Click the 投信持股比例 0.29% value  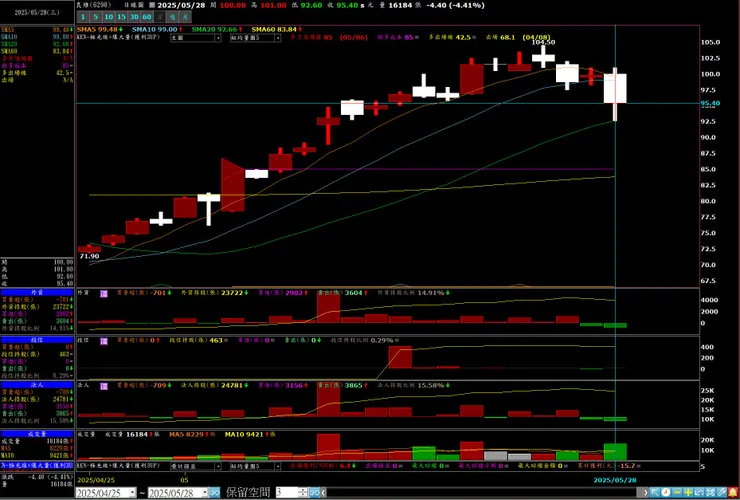pos(382,340)
